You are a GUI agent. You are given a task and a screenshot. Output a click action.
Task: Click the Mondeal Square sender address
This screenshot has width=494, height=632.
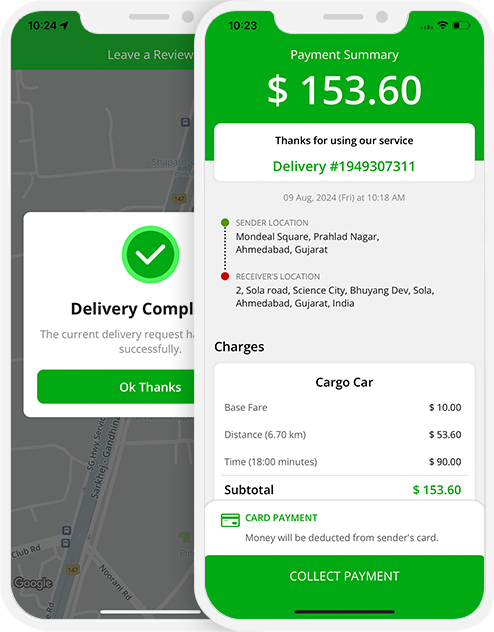tap(307, 243)
